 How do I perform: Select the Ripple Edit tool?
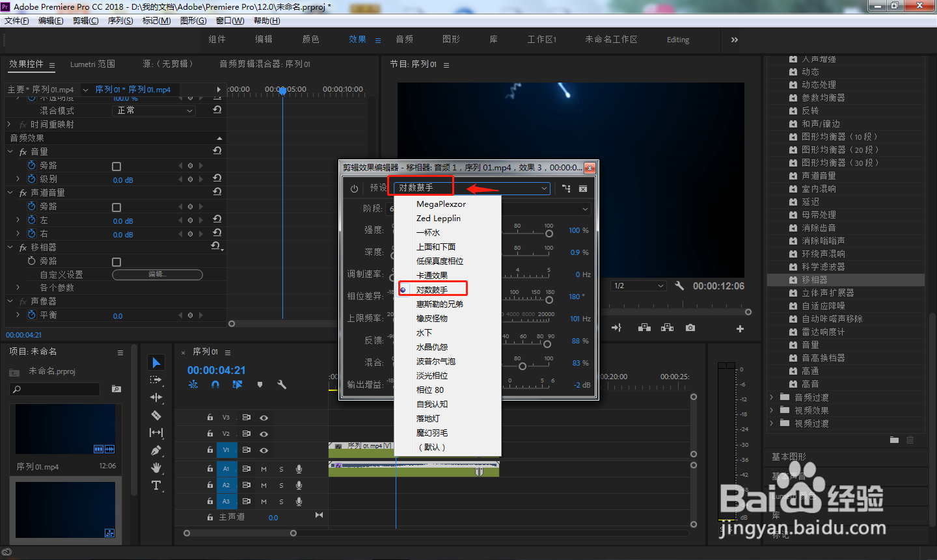pos(156,397)
